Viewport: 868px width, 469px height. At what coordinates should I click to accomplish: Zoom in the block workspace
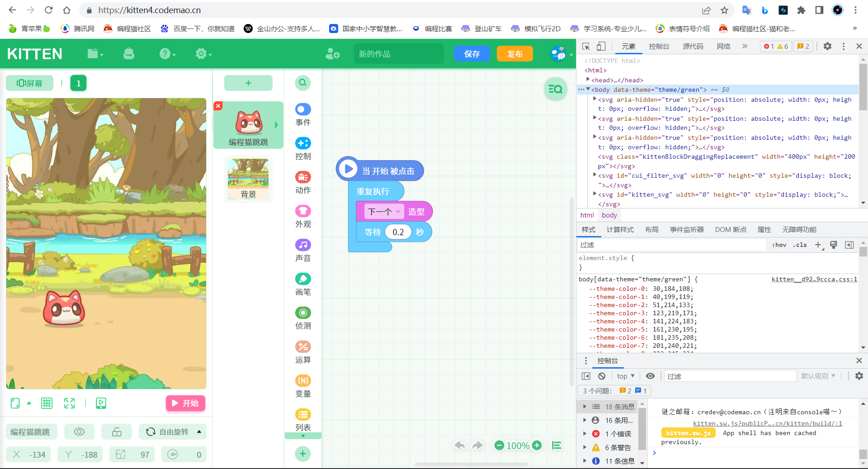click(x=537, y=445)
